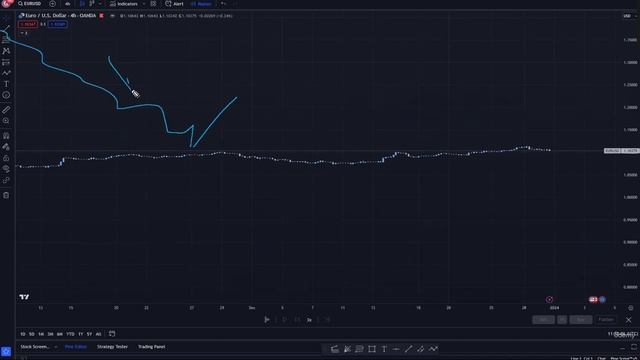Click the purple replay marker above the time axis

pyautogui.click(x=549, y=300)
